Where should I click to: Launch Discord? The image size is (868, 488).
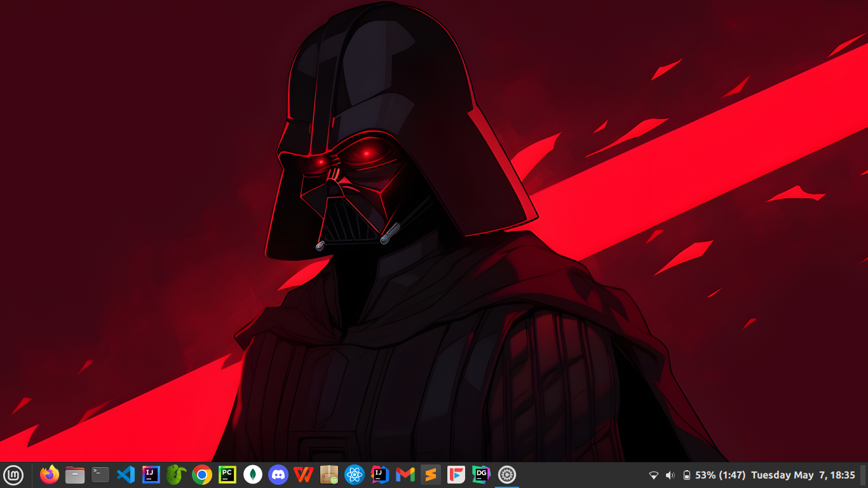pos(278,475)
